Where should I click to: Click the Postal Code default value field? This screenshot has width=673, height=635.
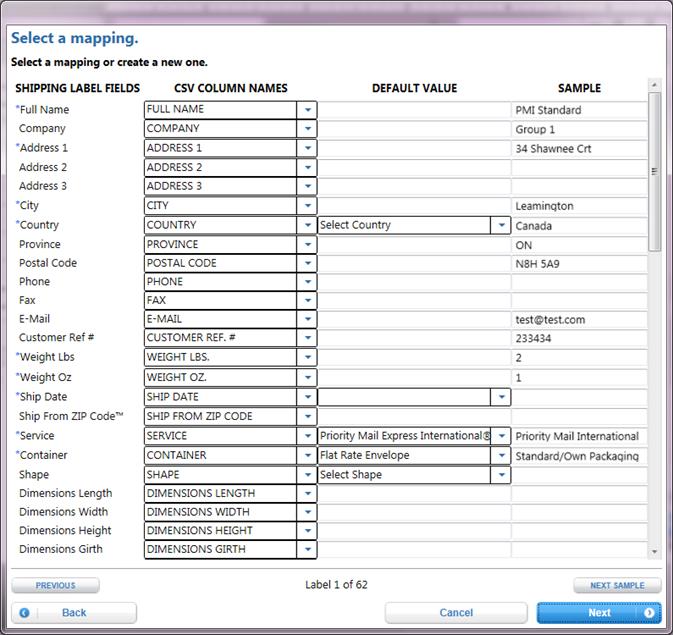pyautogui.click(x=414, y=264)
